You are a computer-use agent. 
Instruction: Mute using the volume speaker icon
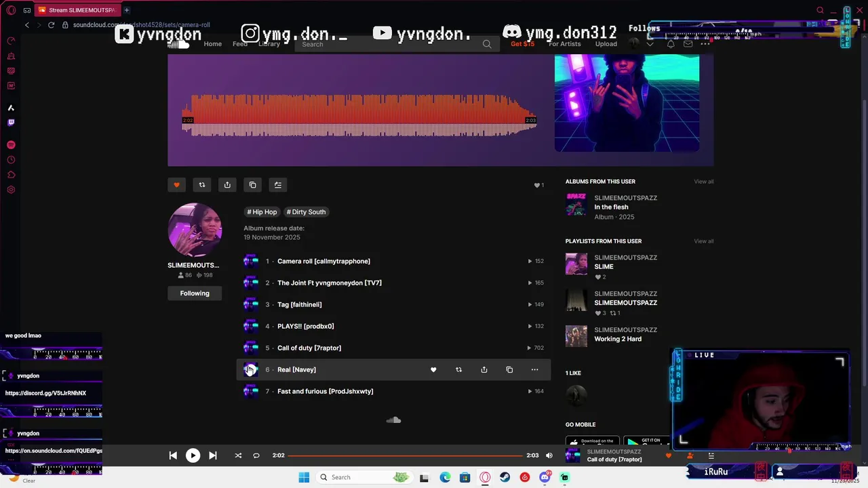coord(549,455)
